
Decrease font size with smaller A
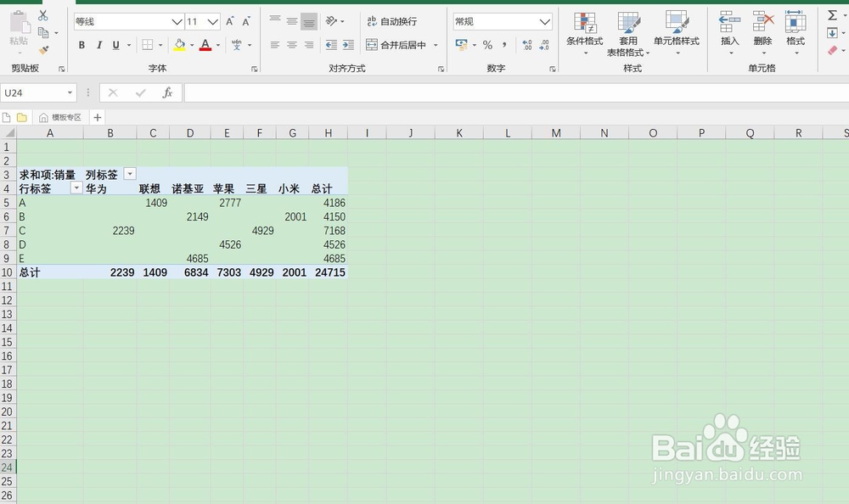[246, 22]
